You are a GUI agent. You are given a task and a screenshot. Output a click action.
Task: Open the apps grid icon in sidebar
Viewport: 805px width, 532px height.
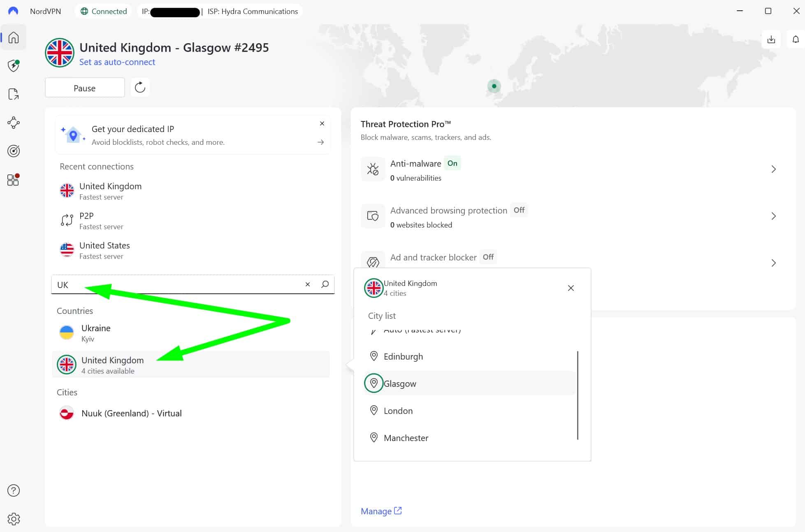pyautogui.click(x=14, y=180)
